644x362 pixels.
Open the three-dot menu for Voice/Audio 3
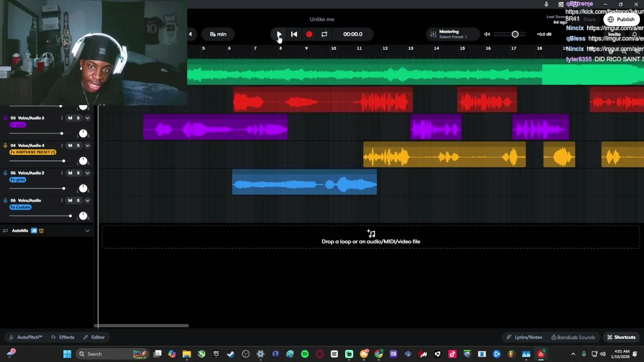point(62,118)
